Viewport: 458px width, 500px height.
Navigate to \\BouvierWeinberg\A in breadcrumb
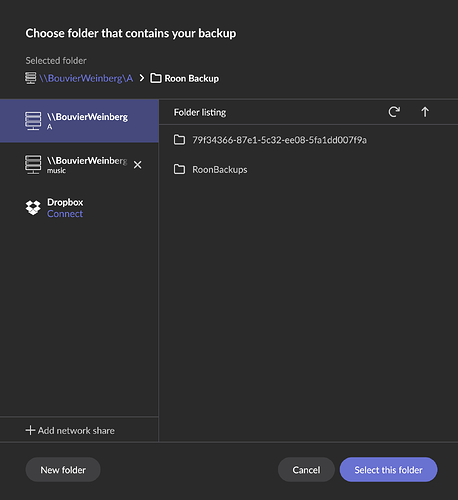coord(86,78)
